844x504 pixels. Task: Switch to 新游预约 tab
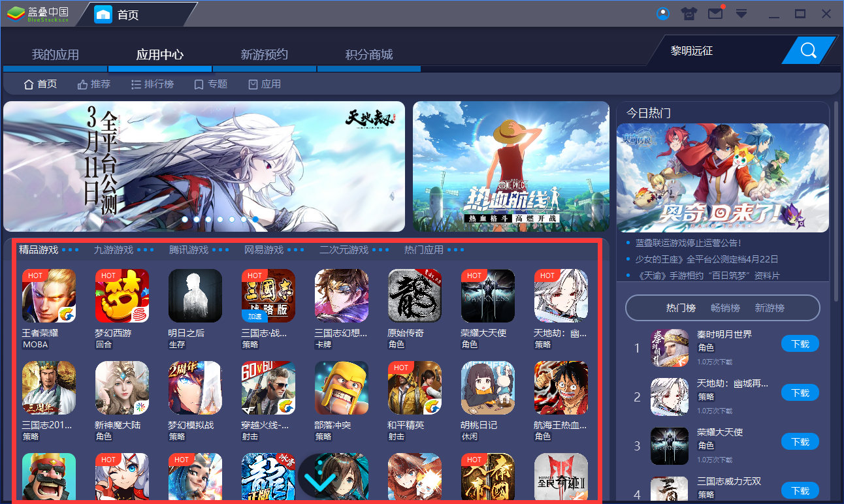tap(265, 55)
